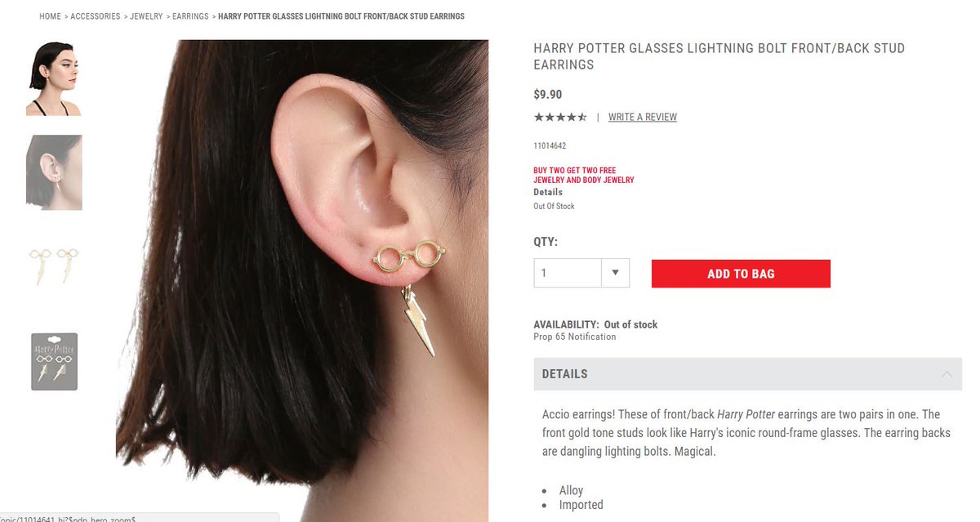Click the DETAILS section header

[747, 374]
